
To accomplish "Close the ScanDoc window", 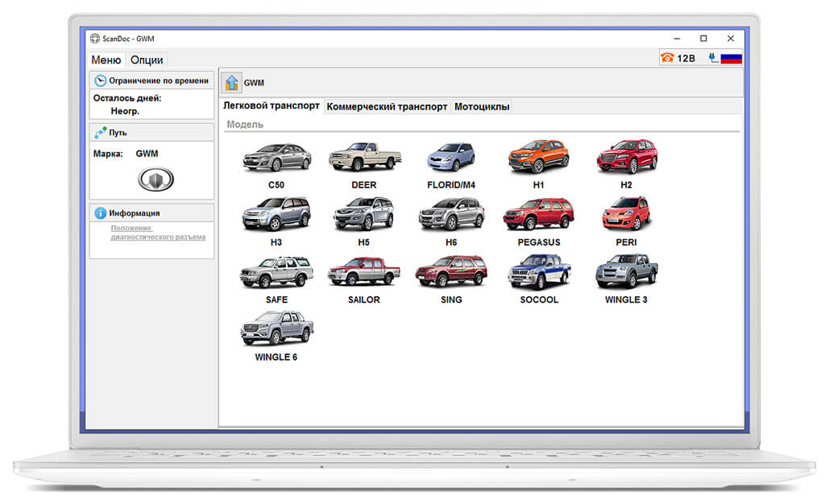I will (731, 39).
